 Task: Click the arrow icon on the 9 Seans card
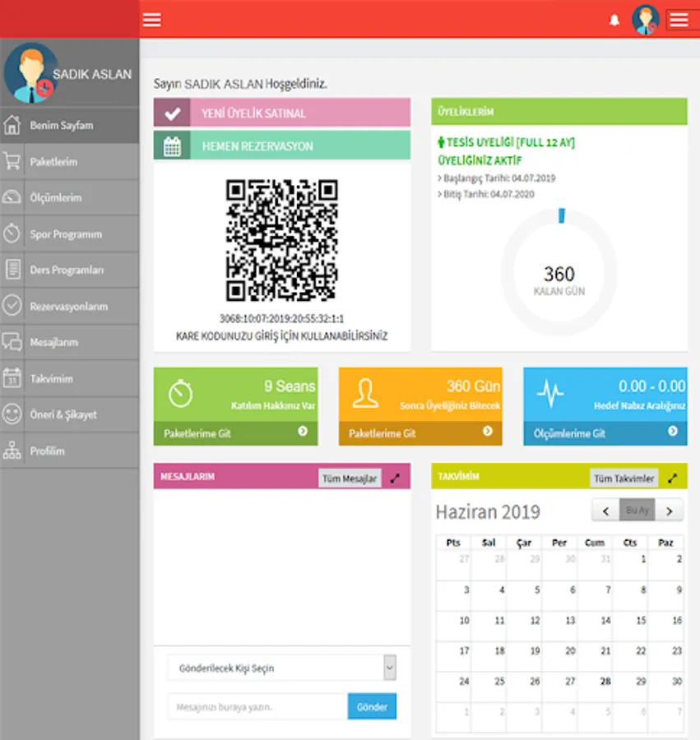pos(303,432)
